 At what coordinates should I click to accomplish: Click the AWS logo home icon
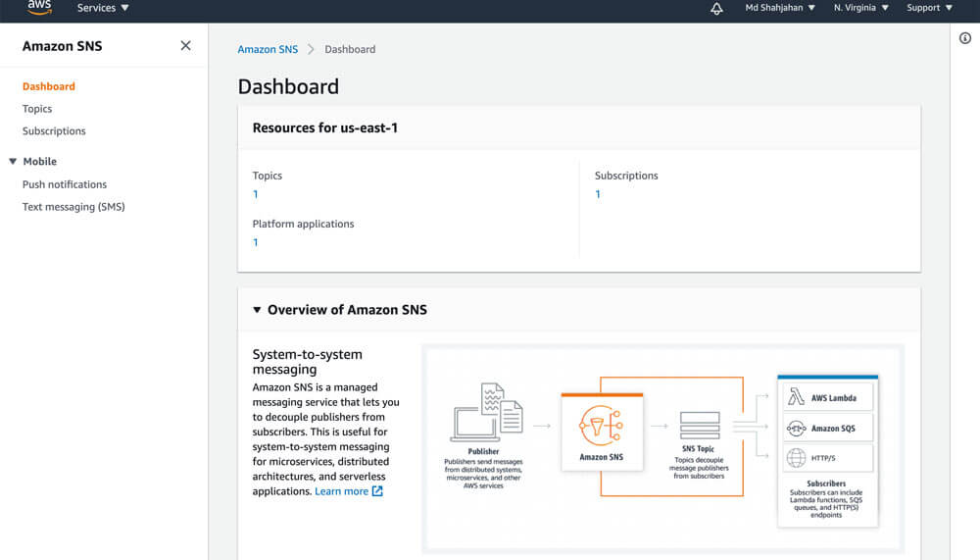(x=39, y=8)
